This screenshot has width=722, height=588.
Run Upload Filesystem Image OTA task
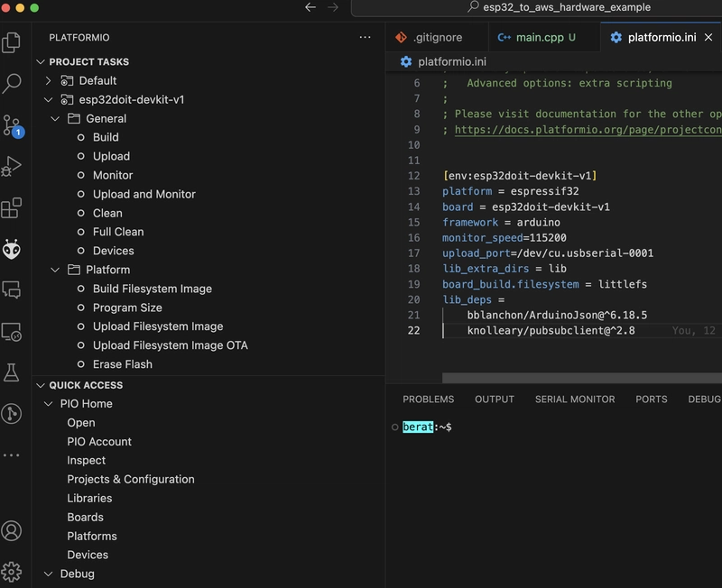coord(170,345)
